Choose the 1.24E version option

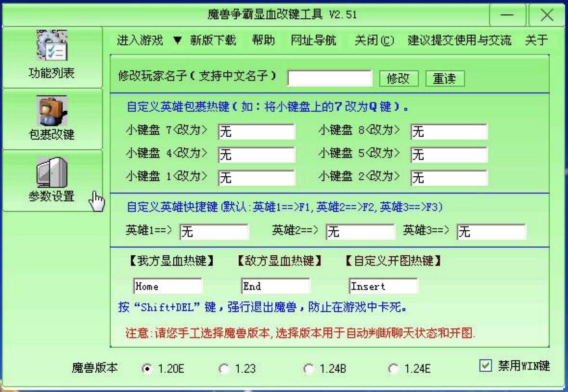point(393,368)
